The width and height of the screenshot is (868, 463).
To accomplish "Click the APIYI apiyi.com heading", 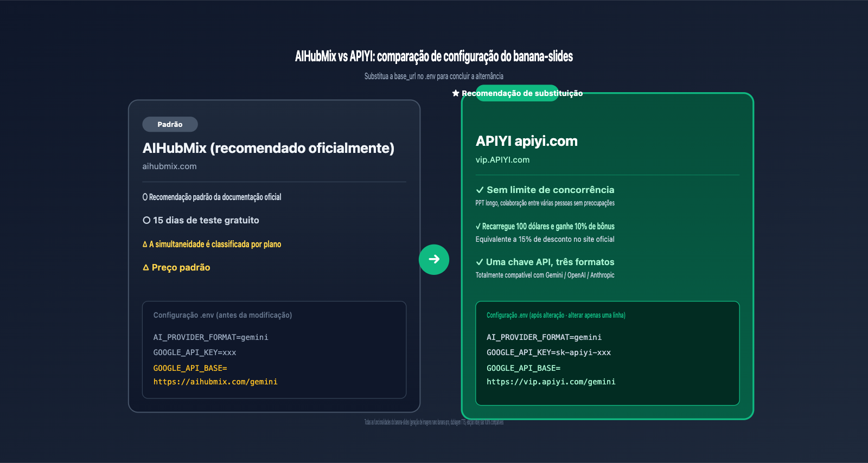I will pos(527,141).
